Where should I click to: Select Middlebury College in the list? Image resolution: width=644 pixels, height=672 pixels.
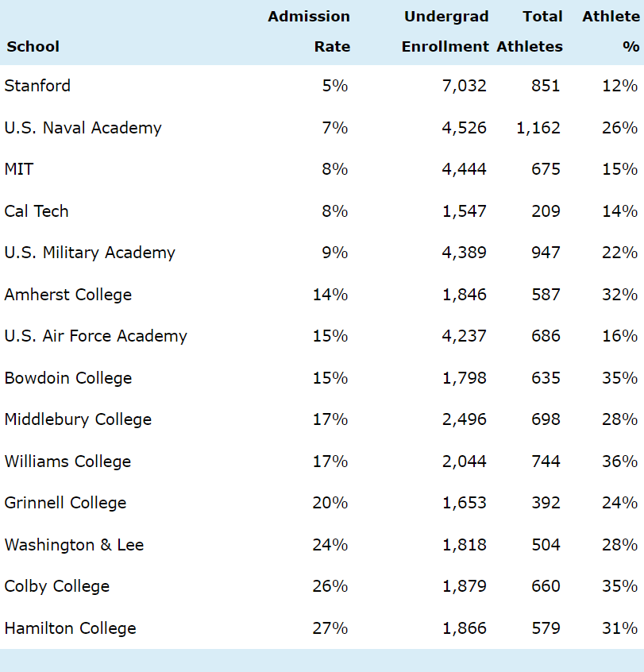78,419
